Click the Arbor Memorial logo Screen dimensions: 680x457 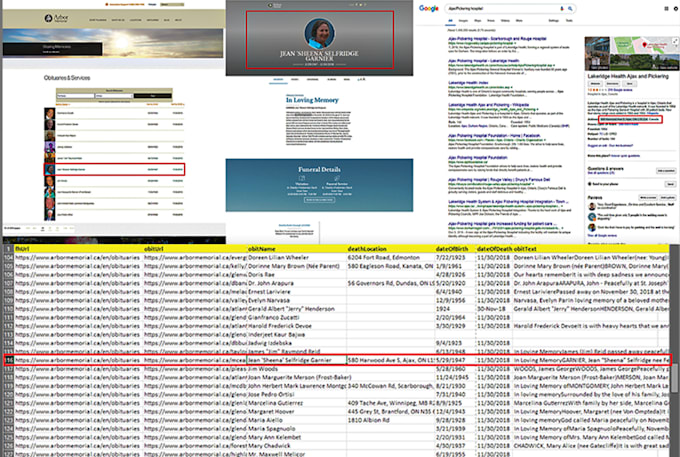pos(56,18)
